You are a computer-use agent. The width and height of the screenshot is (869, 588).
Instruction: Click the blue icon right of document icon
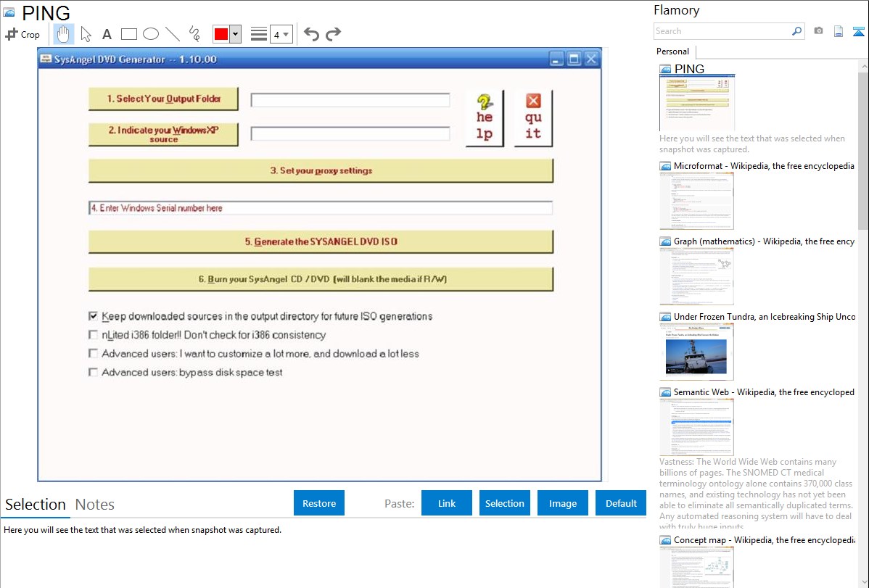tap(858, 31)
